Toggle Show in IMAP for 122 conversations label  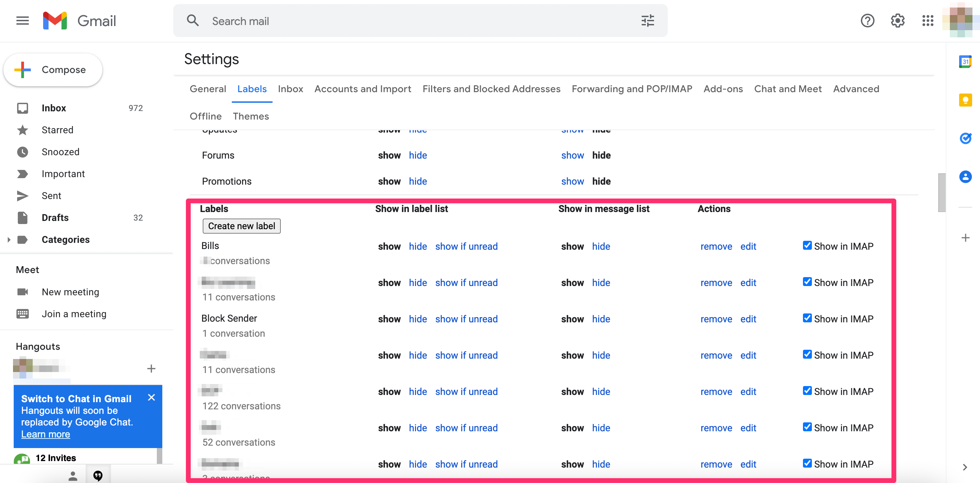coord(807,391)
